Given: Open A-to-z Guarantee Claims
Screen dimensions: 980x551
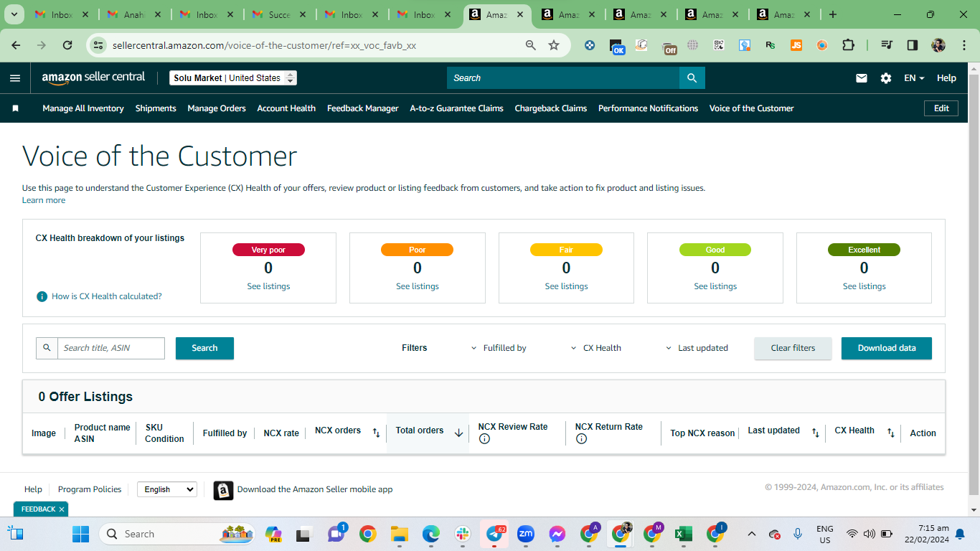Looking at the screenshot, I should (x=456, y=108).
